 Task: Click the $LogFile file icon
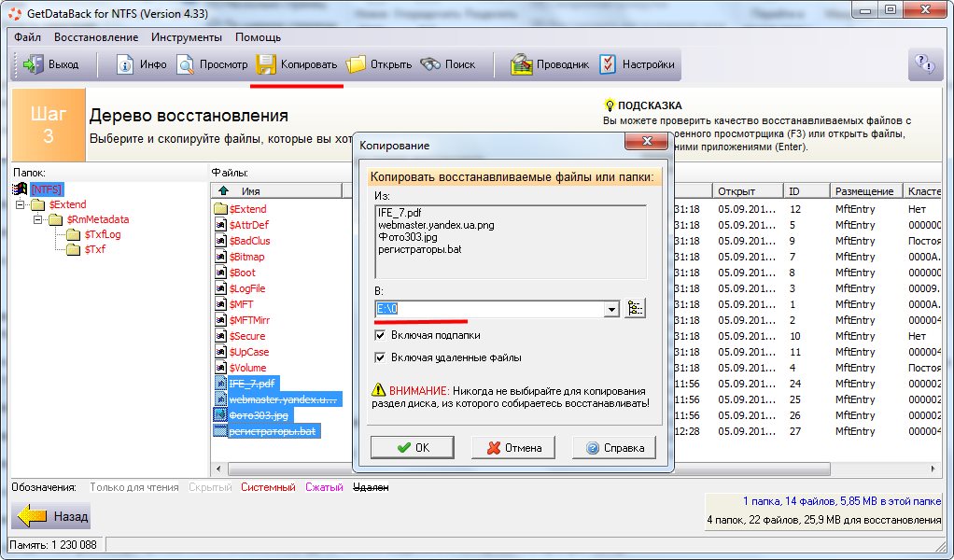click(x=220, y=288)
